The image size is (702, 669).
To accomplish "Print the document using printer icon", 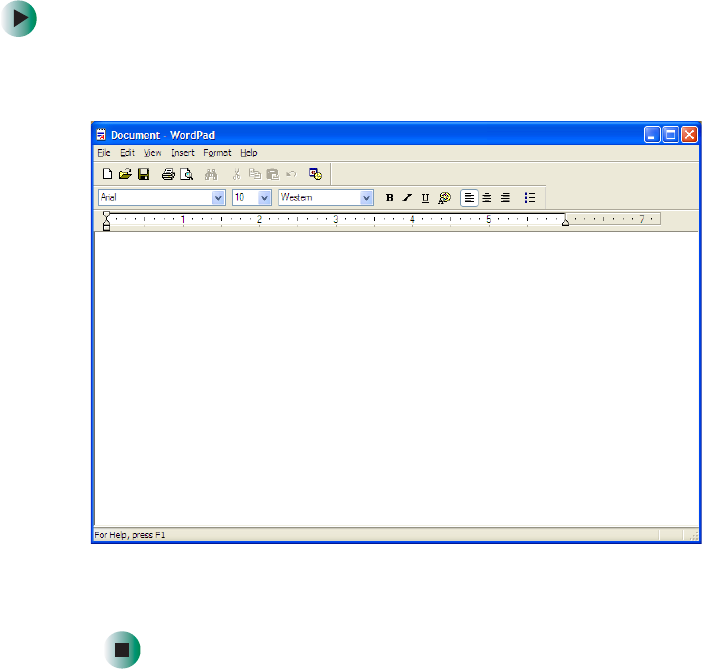I will [168, 174].
